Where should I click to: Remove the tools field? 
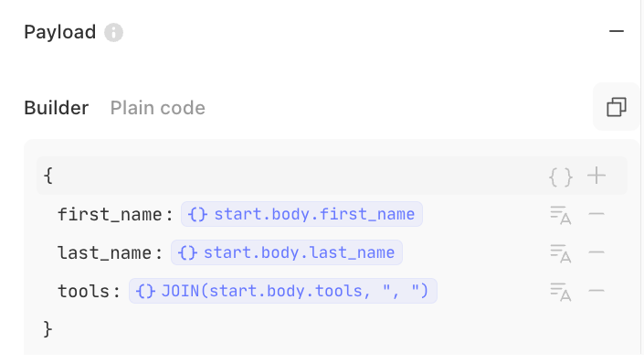click(596, 291)
